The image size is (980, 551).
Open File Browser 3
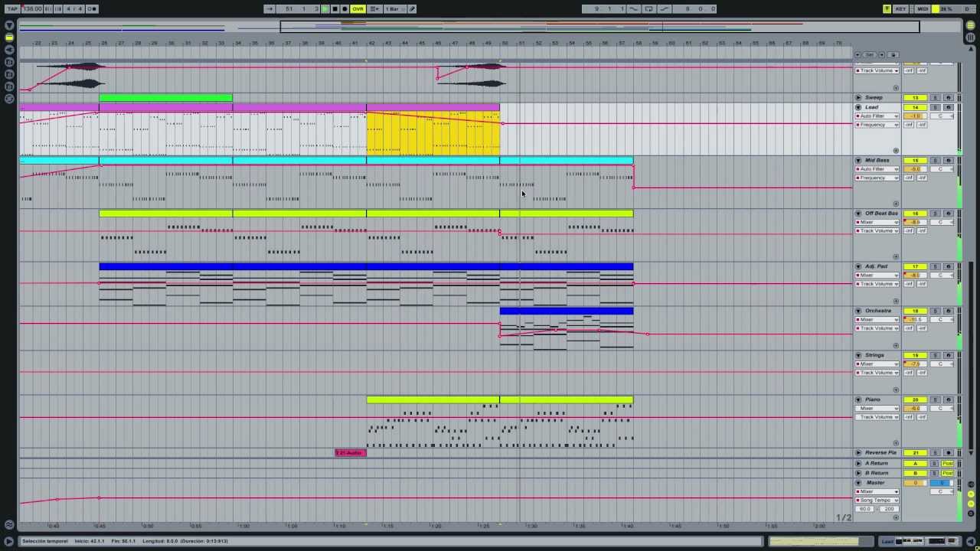click(x=8, y=86)
